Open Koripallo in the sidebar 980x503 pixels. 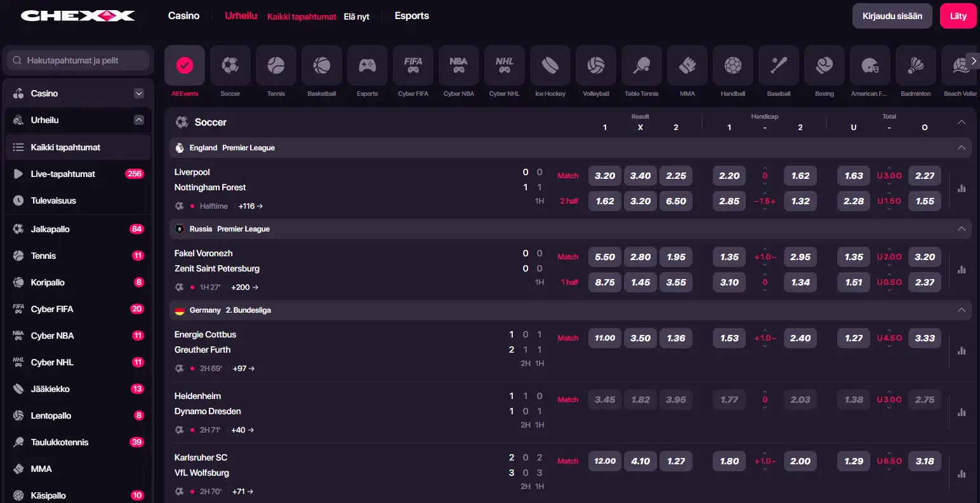point(78,282)
